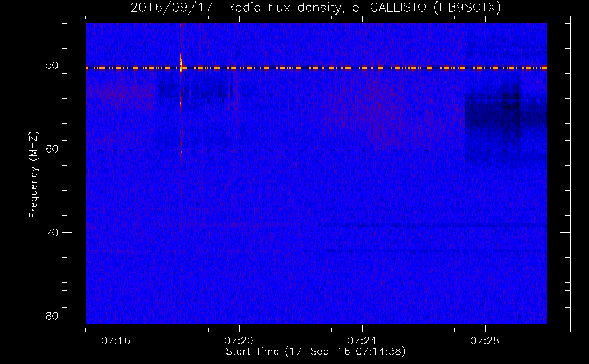The height and width of the screenshot is (364, 589).
Task: Click the 07:16 time tick label
Action: pyautogui.click(x=116, y=341)
